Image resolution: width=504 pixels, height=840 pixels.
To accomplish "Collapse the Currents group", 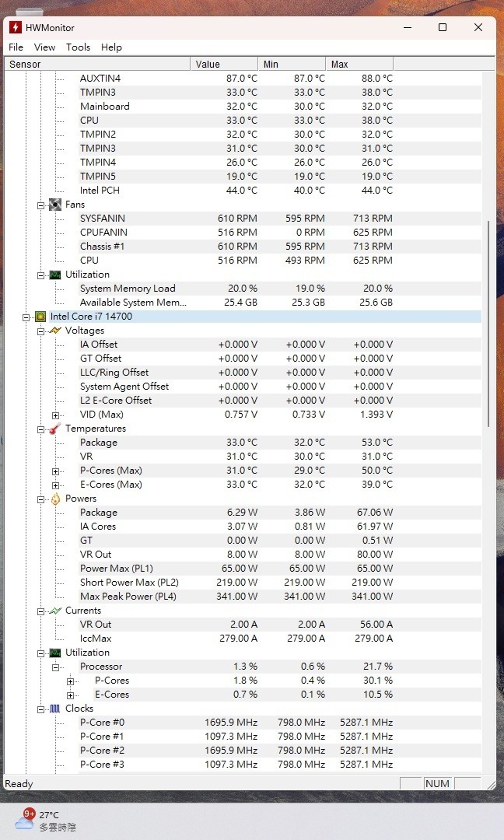I will click(x=40, y=611).
